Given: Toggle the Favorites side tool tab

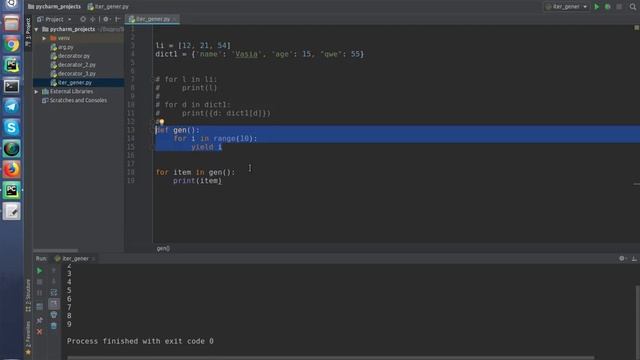Looking at the screenshot, I should coord(28,339).
